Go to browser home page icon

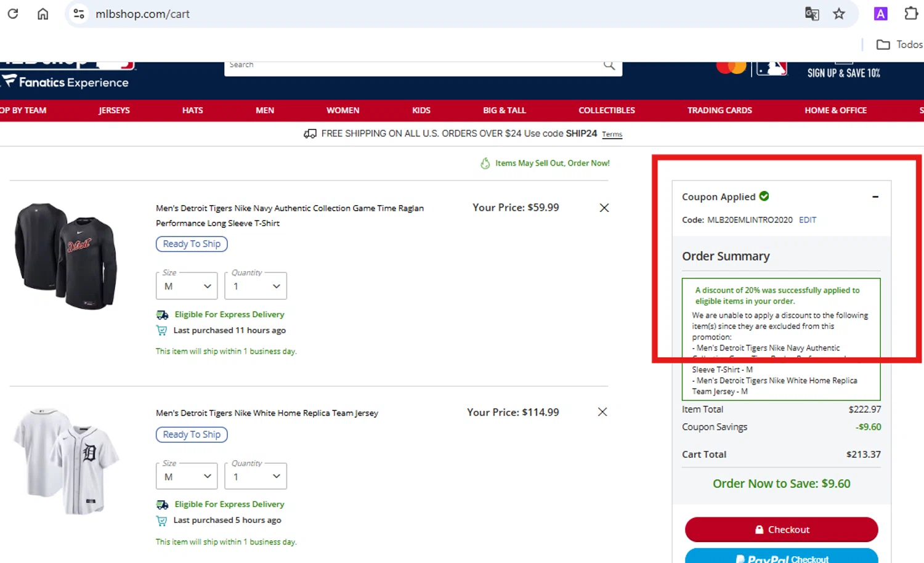click(43, 14)
